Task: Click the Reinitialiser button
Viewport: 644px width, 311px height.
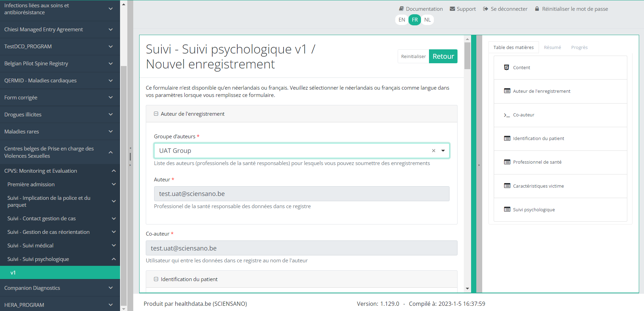Action: click(x=413, y=57)
